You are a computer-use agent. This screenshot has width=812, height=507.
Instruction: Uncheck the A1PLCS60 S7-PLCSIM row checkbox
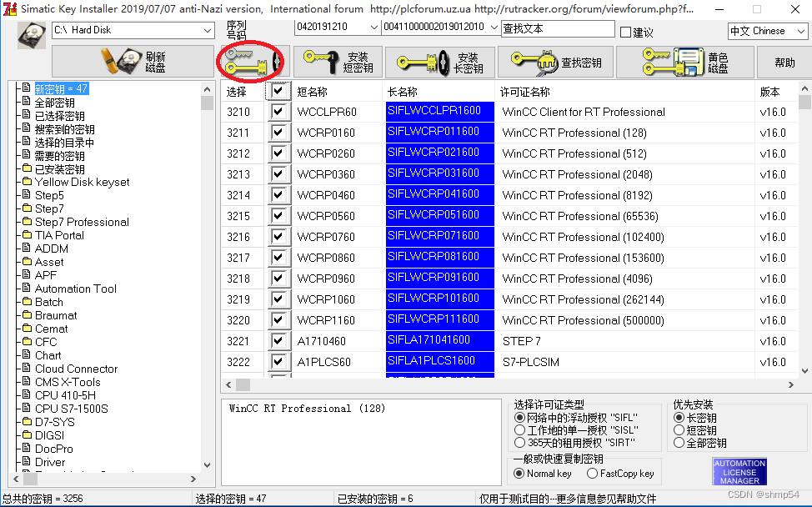click(278, 361)
